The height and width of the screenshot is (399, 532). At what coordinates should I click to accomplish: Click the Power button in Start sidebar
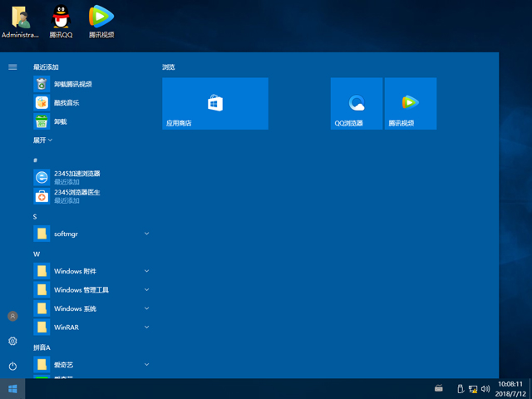[12, 366]
